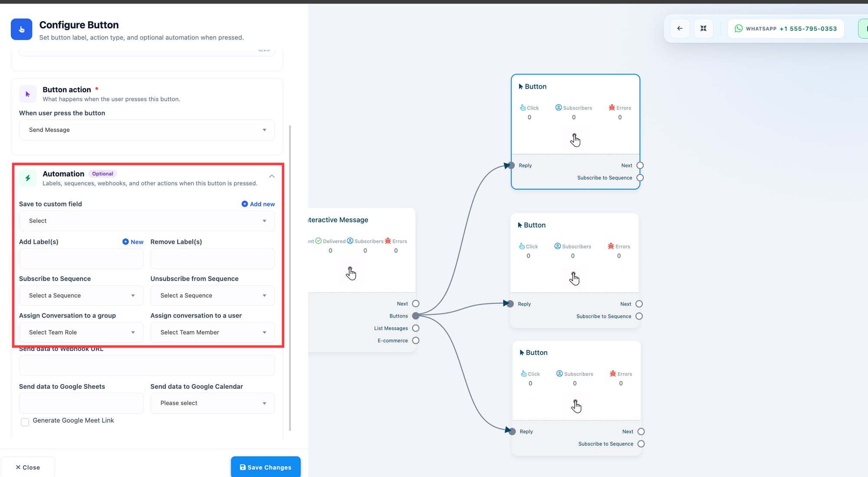Click the Close button at panel bottom
This screenshot has width=868, height=477.
pos(28,467)
